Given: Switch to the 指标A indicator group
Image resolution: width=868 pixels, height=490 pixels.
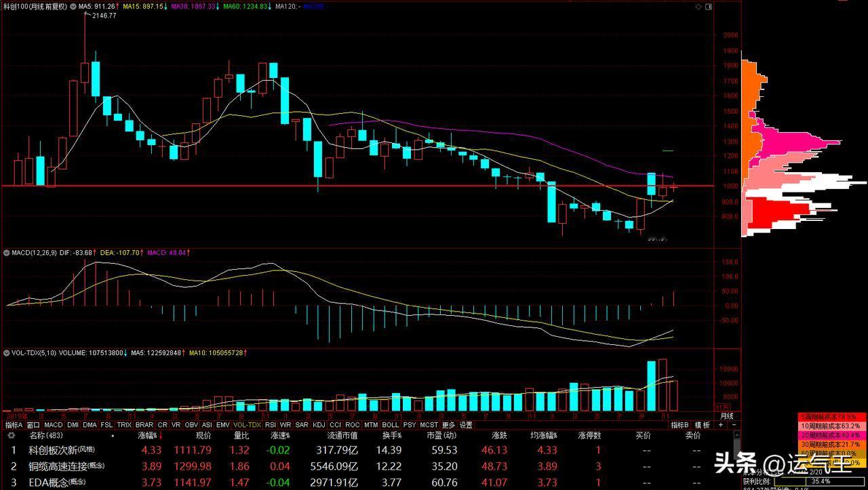Looking at the screenshot, I should coord(14,425).
